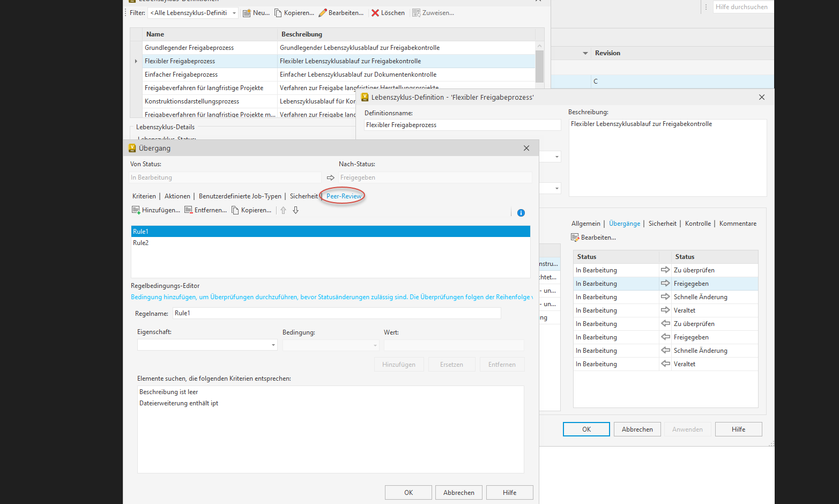Click Hilfe in the Lebenszyklus-Definition dialog
Screen dimensions: 839x504
tap(739, 429)
